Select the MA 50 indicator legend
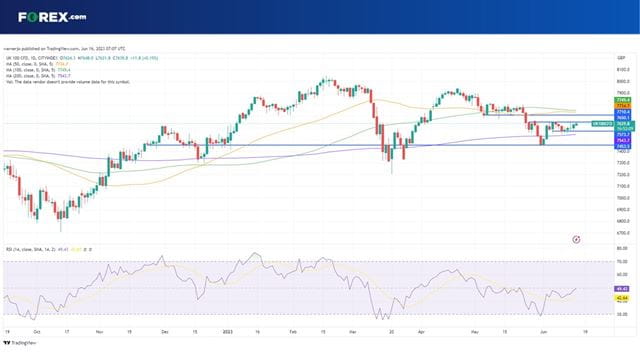The height and width of the screenshot is (360, 640). pos(38,64)
